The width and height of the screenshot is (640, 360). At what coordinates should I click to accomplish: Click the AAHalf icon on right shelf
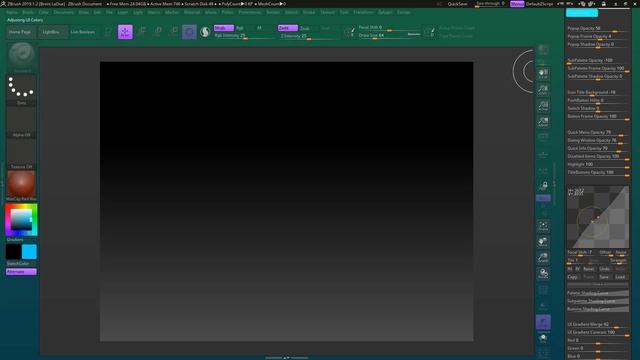click(543, 122)
